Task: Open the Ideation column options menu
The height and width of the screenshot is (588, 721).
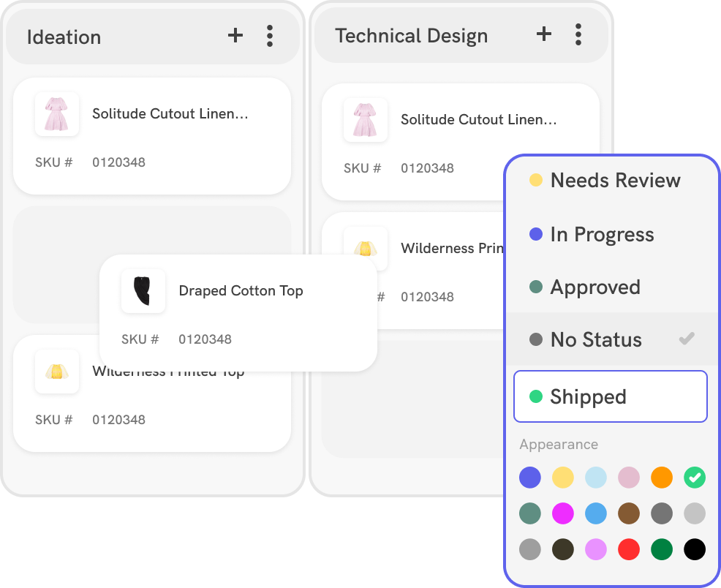Action: click(x=269, y=36)
